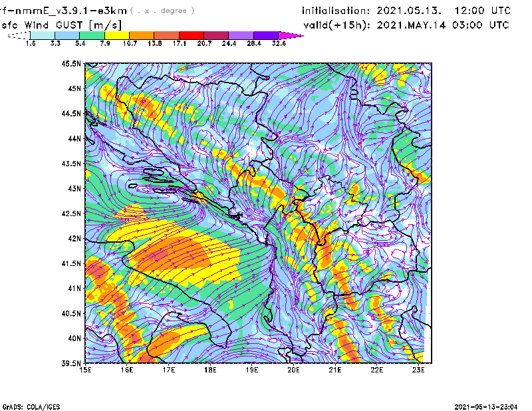Click the 15E longitude axis label

point(86,370)
